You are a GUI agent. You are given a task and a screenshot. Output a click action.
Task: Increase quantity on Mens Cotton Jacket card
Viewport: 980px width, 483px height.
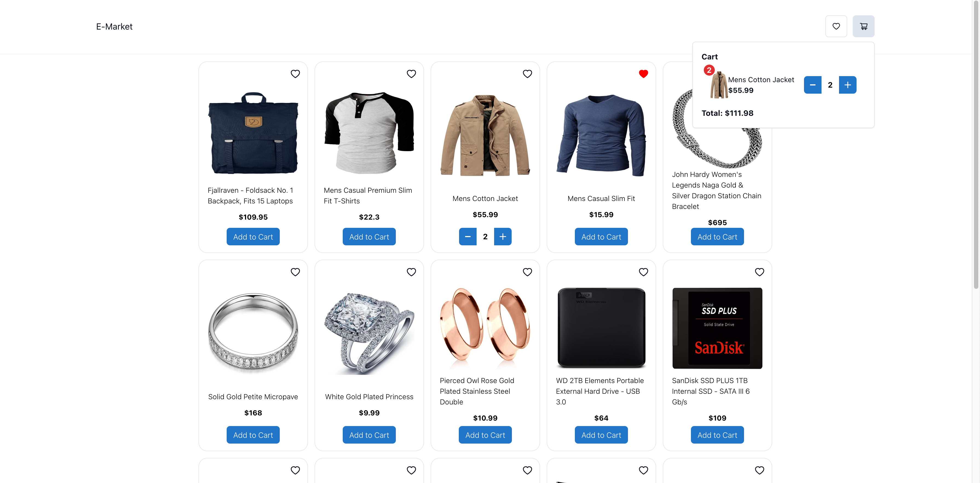[503, 237]
